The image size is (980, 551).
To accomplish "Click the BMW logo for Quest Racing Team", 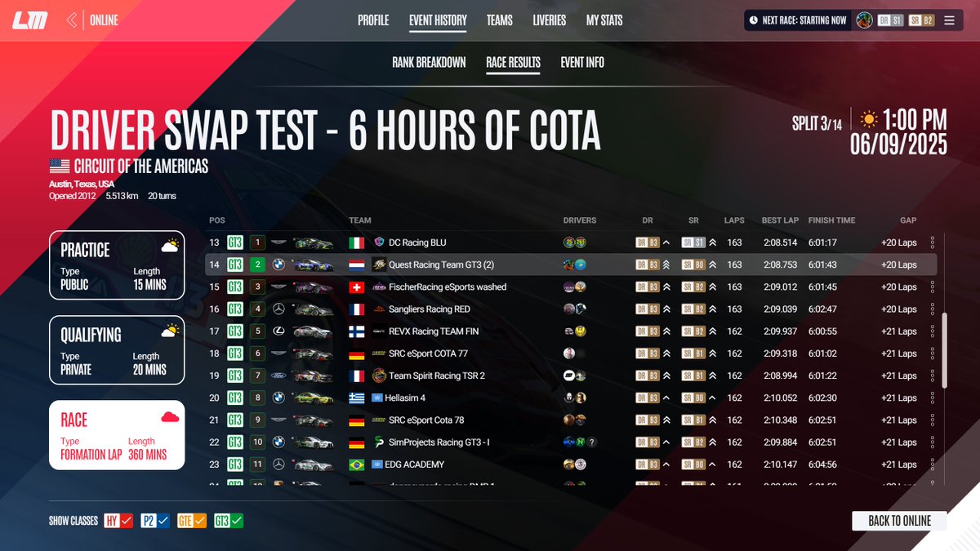I will [x=278, y=265].
